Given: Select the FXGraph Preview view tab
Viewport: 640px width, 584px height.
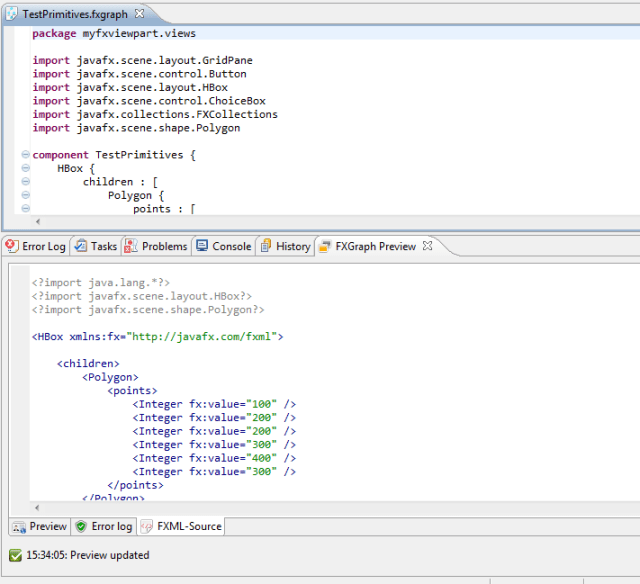Looking at the screenshot, I should pos(375,246).
